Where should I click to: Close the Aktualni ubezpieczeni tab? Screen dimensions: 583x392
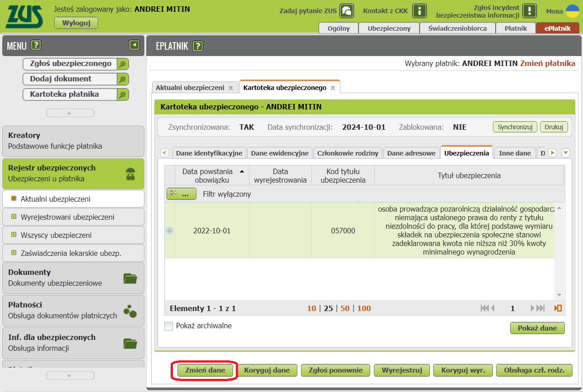(x=230, y=88)
